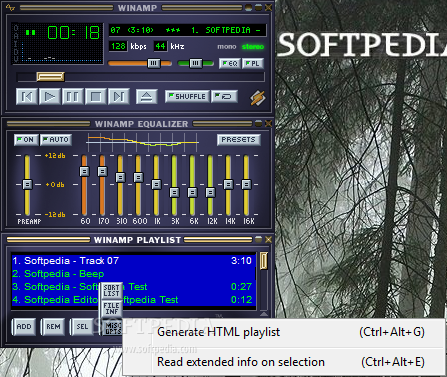This screenshot has width=447, height=377.
Task: Click the 600 Hz band slider handle
Action: click(138, 177)
